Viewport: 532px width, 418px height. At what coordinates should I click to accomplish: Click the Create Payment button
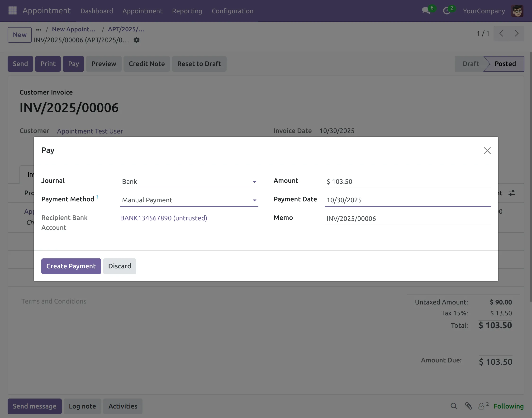(71, 266)
